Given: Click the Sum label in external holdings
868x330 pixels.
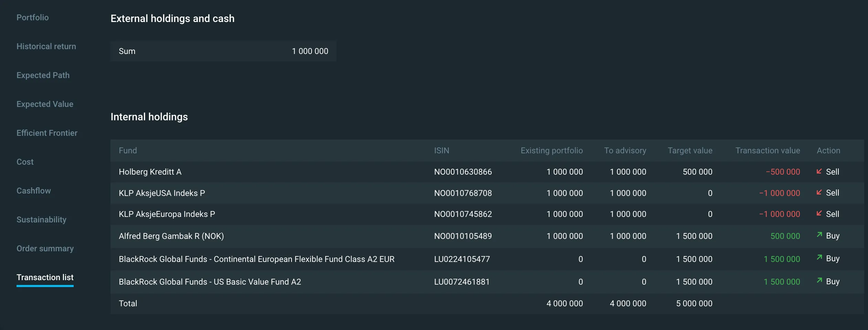Looking at the screenshot, I should click(127, 51).
